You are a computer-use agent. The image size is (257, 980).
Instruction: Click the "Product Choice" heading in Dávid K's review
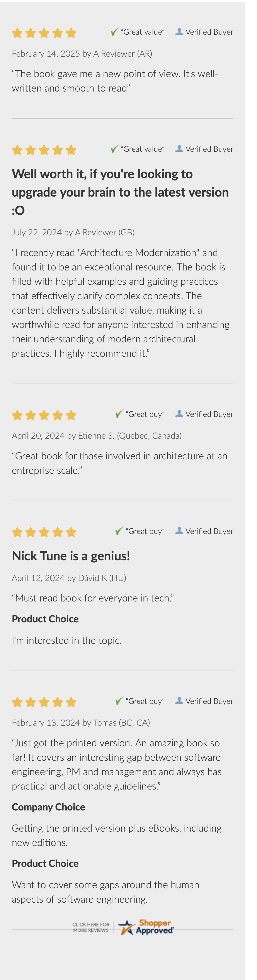coord(45,619)
